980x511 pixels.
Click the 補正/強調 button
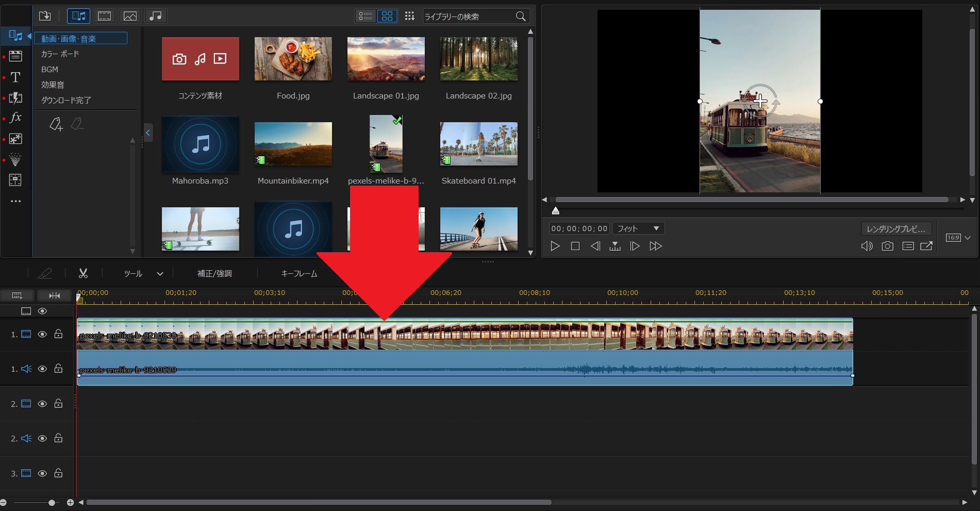point(214,274)
